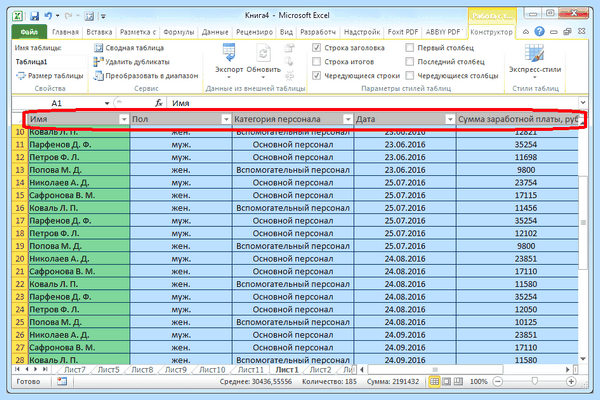Enable Первый столбец checkbox
Image resolution: width=600 pixels, height=400 pixels.
409,48
